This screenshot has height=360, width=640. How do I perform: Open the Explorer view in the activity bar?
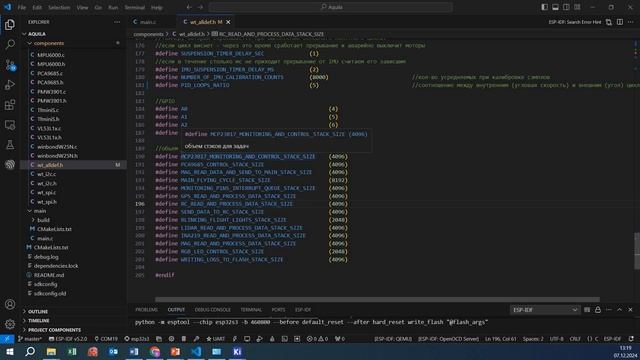point(10,25)
